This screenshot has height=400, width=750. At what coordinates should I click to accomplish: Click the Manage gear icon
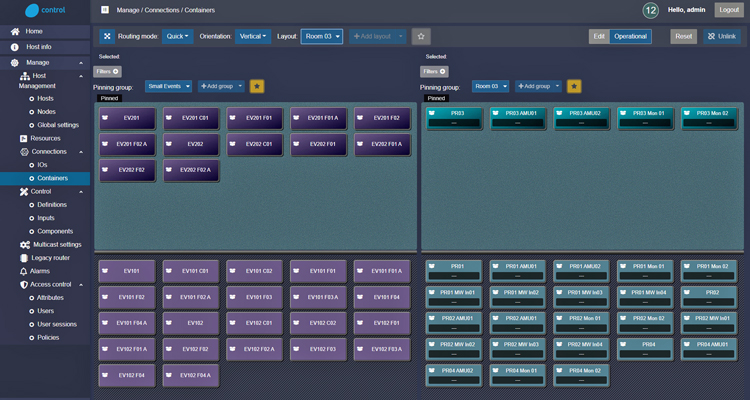(15, 63)
